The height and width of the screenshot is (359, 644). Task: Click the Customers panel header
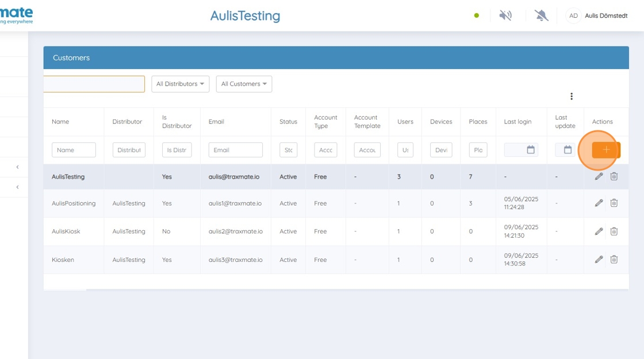[x=336, y=57]
